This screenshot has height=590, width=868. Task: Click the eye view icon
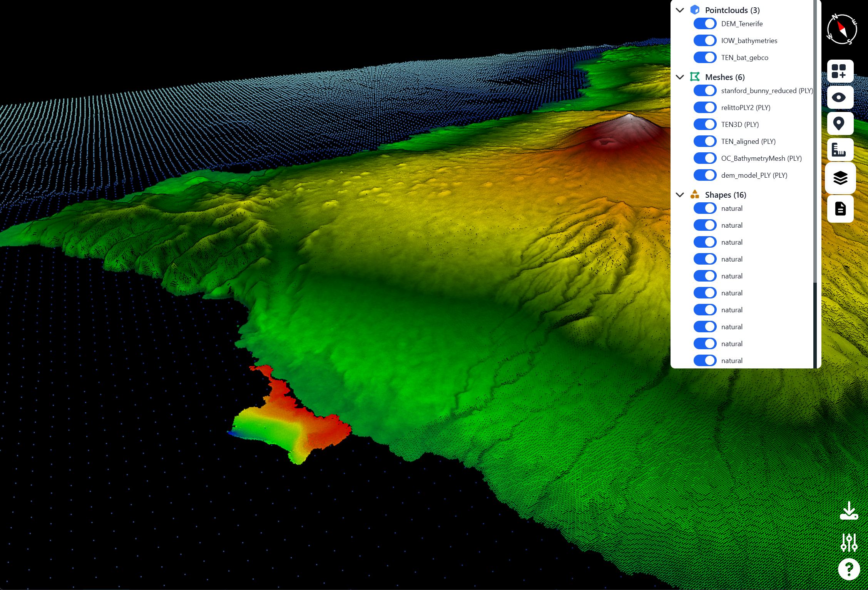pos(840,97)
